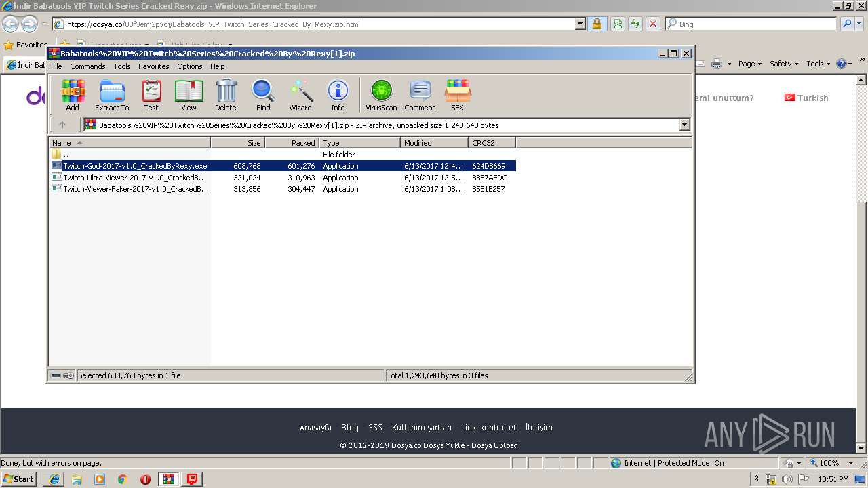
Task: Click the IE Back navigation button
Action: 10,24
